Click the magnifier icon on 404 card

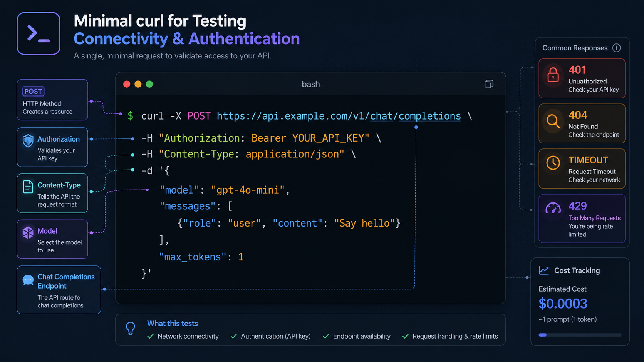coord(553,121)
